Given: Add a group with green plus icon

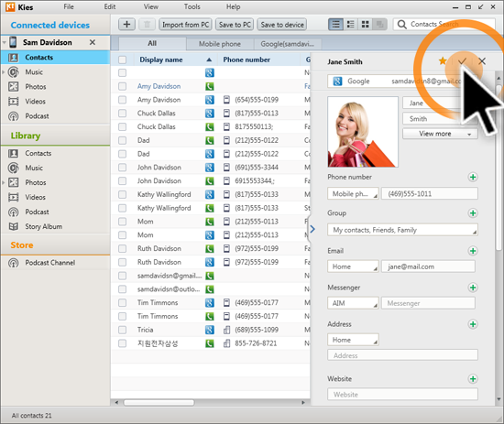Looking at the screenshot, I should point(473,213).
